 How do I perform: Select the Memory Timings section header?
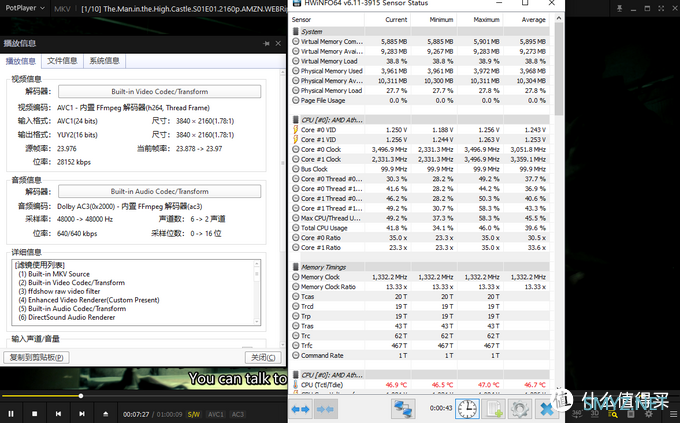420,267
